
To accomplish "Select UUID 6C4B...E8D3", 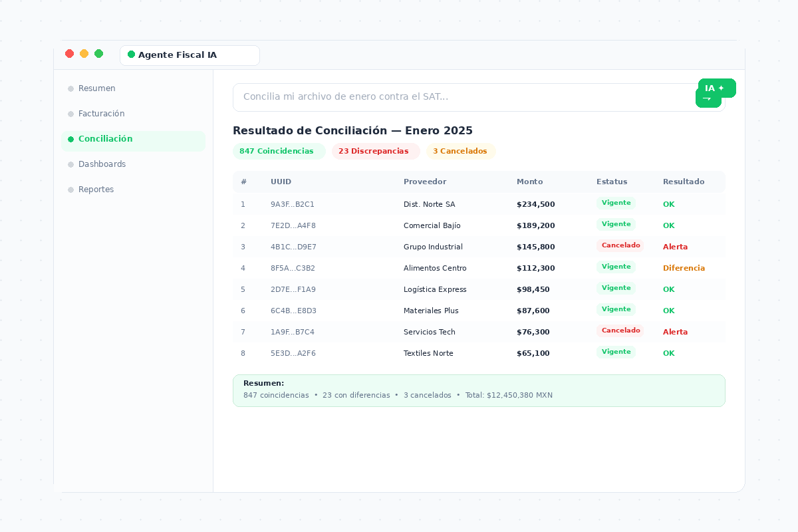I will pos(293,311).
